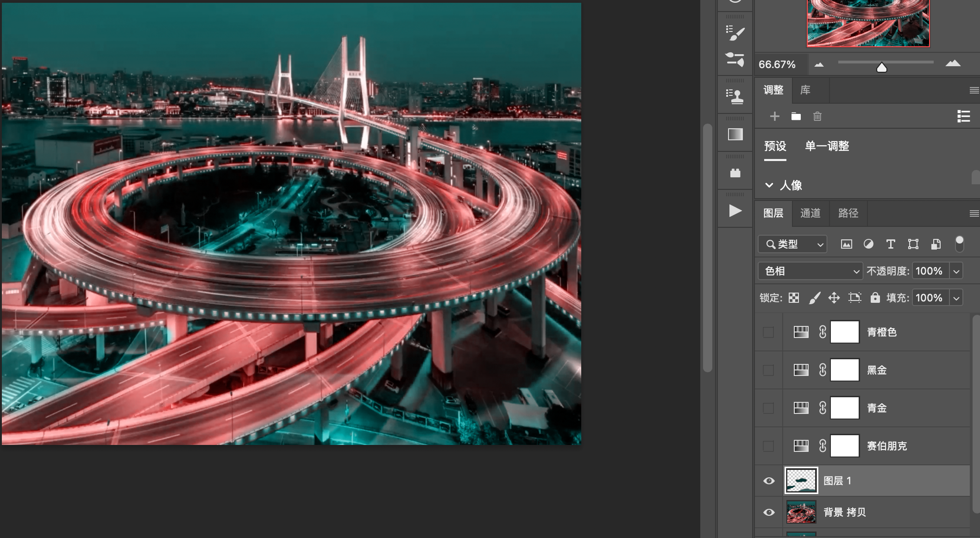Show the 青橙色 layer

click(768, 332)
